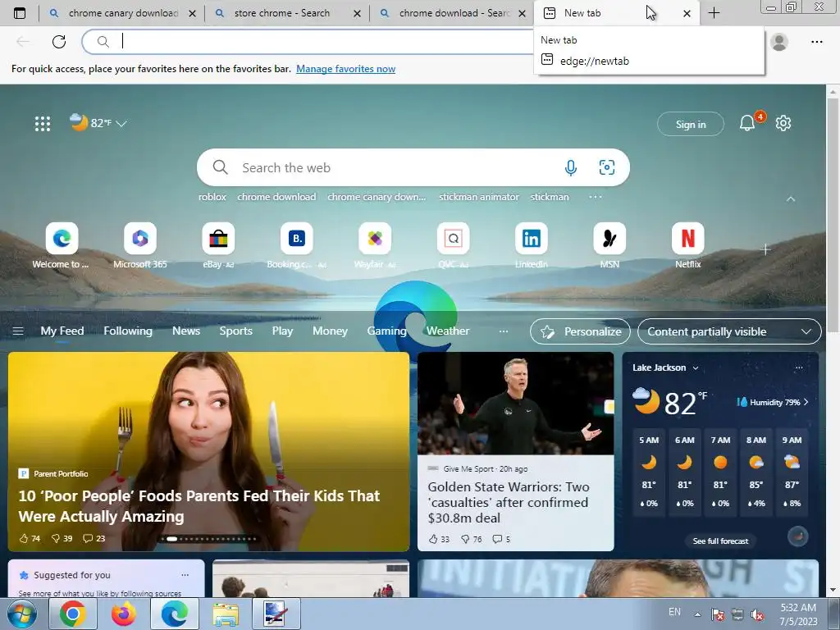
Task: Click See full forecast button
Action: coord(720,541)
